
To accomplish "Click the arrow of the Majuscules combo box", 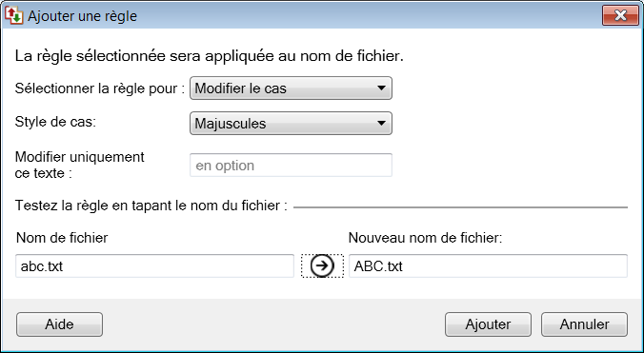I will coord(381,123).
